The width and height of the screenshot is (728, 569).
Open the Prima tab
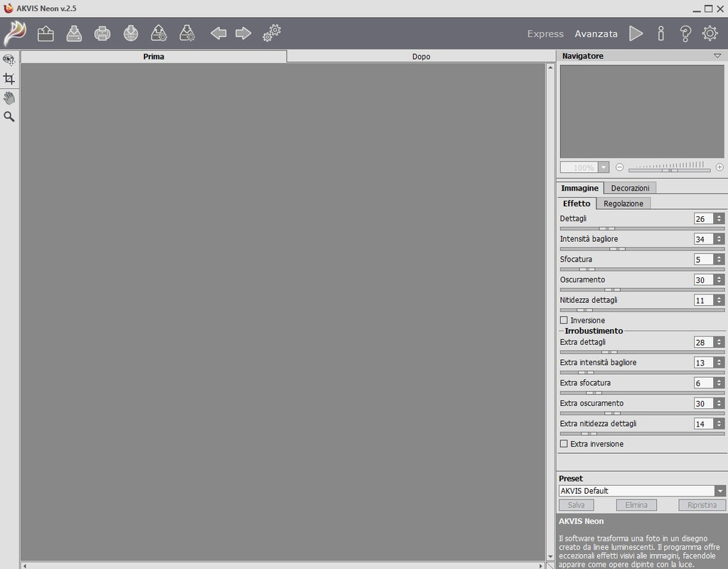click(154, 56)
